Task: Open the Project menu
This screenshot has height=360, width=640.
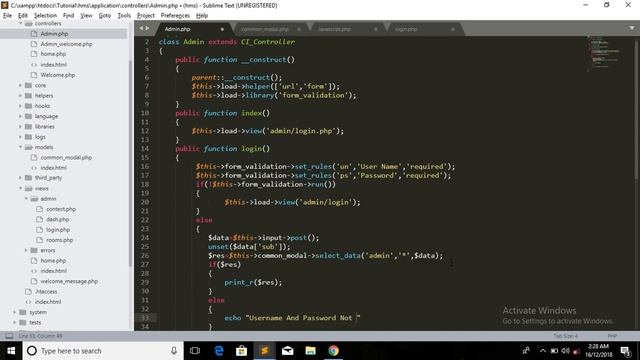Action: [x=146, y=16]
